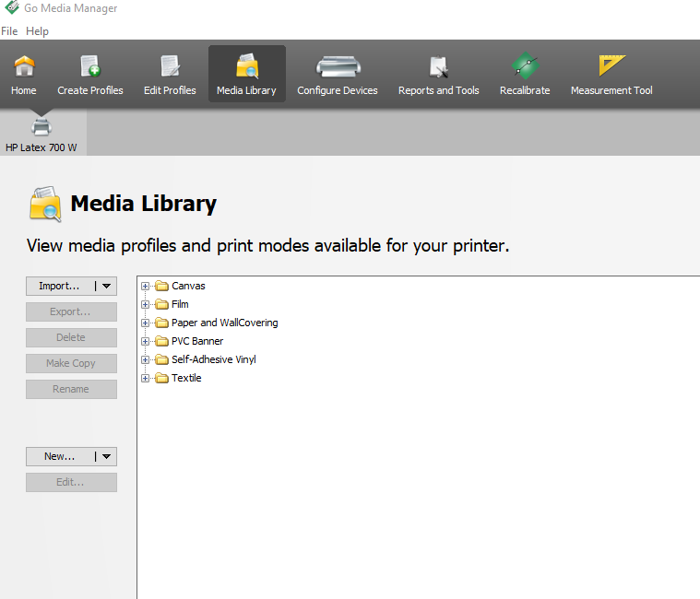The image size is (700, 599).
Task: Expand the Self-Adhesive Vinyl tree node
Action: click(145, 359)
